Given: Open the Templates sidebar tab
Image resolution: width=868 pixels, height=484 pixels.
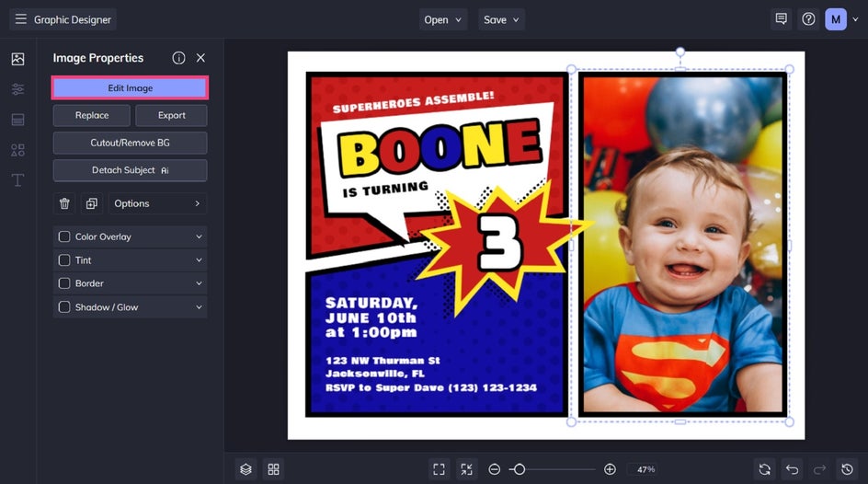Looking at the screenshot, I should tap(17, 120).
